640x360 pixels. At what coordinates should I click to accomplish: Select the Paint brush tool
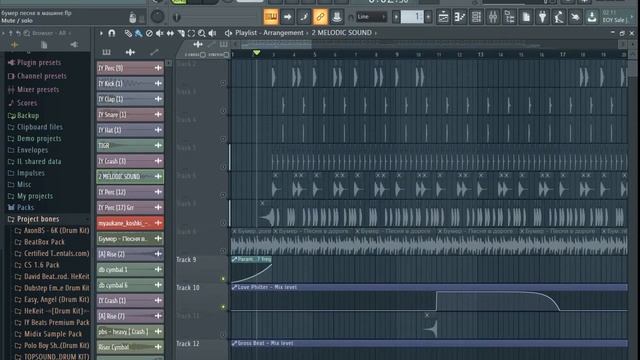[139, 33]
